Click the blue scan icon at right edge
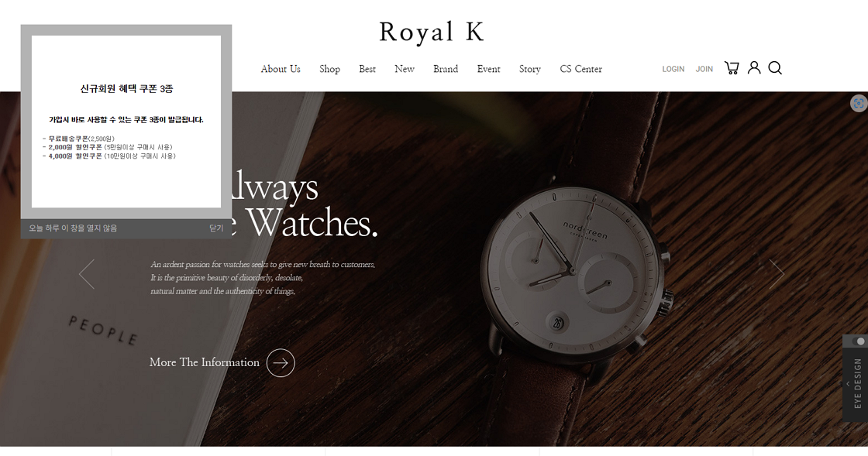 point(859,103)
